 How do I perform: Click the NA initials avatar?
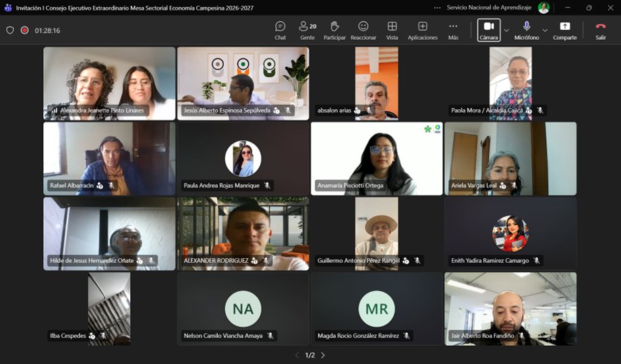point(243,309)
